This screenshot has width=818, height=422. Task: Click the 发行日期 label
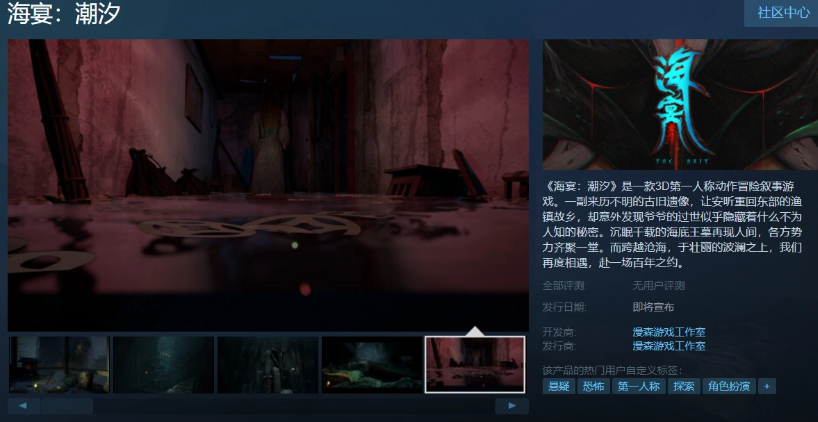click(564, 307)
